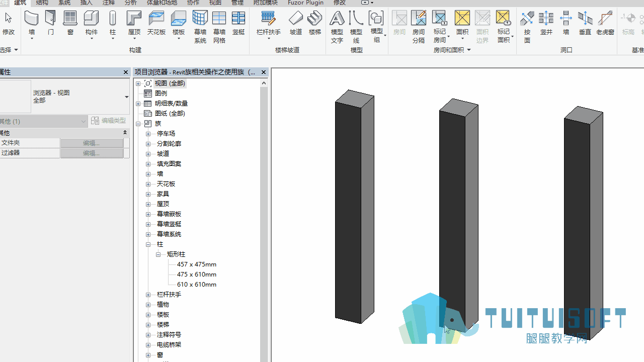This screenshot has width=644, height=362.
Task: Close the 项目浏览器 panel
Action: (x=264, y=72)
